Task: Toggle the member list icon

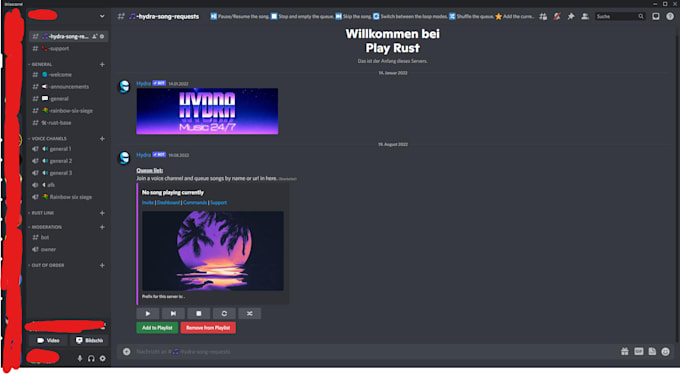Action: click(x=585, y=16)
